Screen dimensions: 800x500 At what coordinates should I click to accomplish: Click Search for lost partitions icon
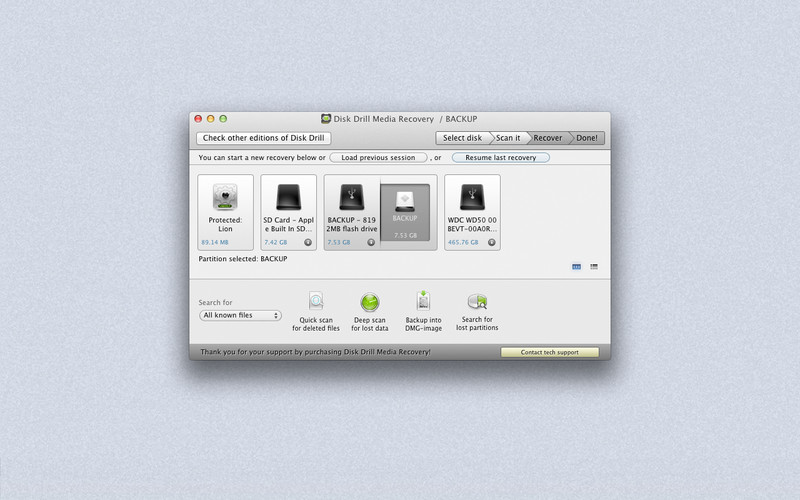[x=477, y=302]
